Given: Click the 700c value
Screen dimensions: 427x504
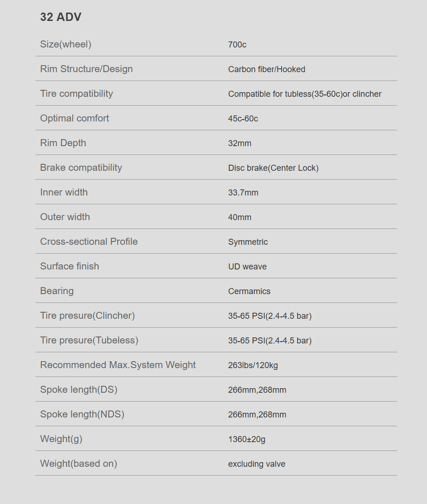Looking at the screenshot, I should point(237,45).
